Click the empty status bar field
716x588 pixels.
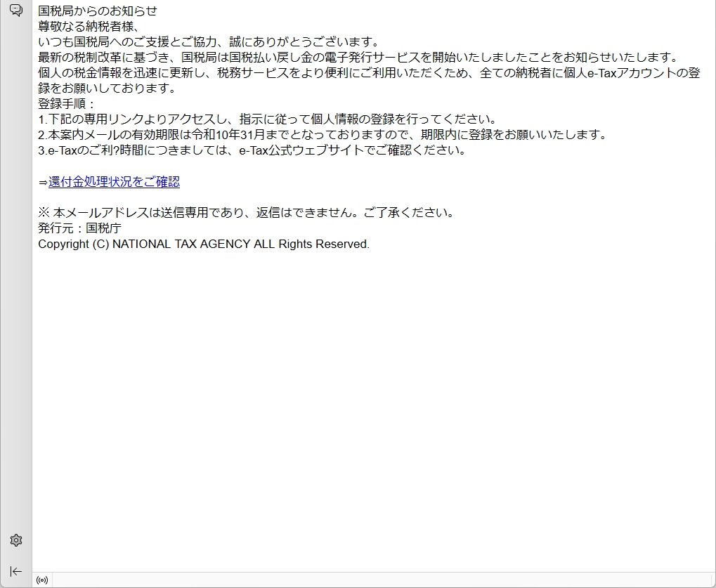(x=379, y=580)
